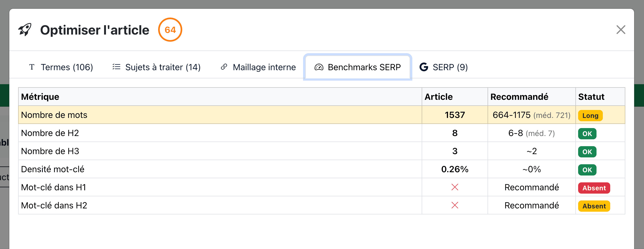Switch to Sujets à traiter (14) tab
Viewport: 644px width, 249px height.
156,67
